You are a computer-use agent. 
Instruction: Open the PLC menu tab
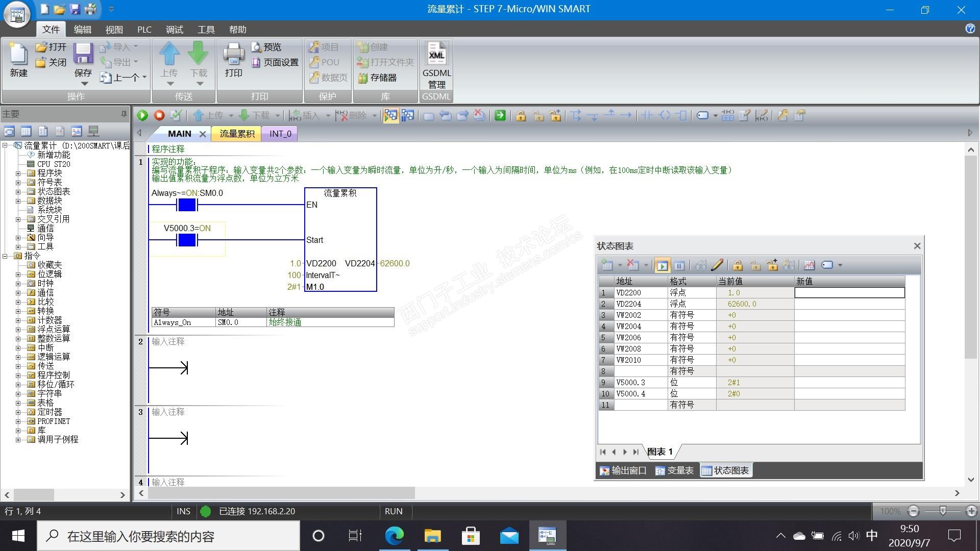point(144,30)
